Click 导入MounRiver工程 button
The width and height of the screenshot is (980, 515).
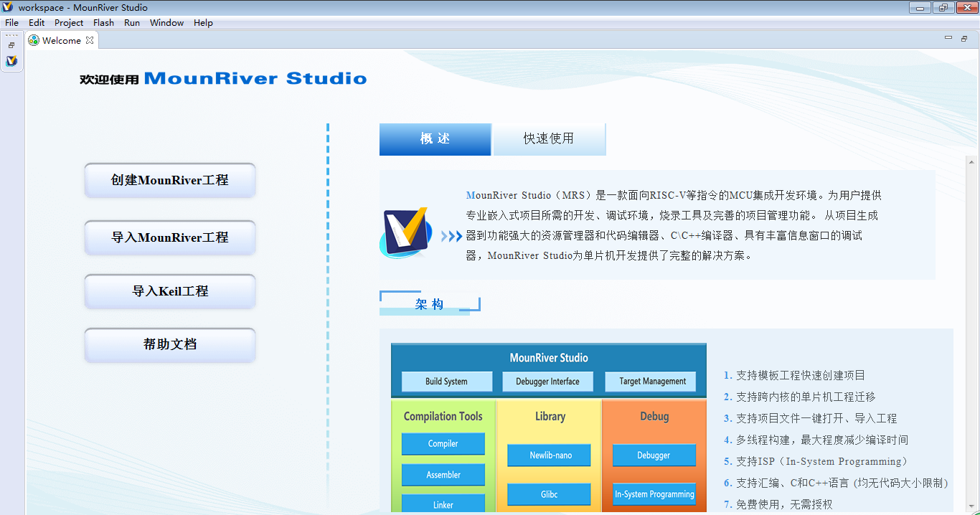tap(170, 237)
